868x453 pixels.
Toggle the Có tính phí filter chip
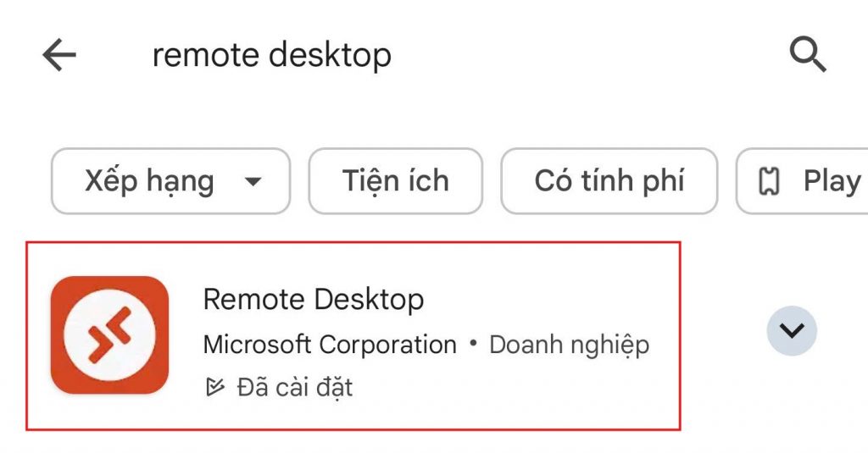(609, 181)
